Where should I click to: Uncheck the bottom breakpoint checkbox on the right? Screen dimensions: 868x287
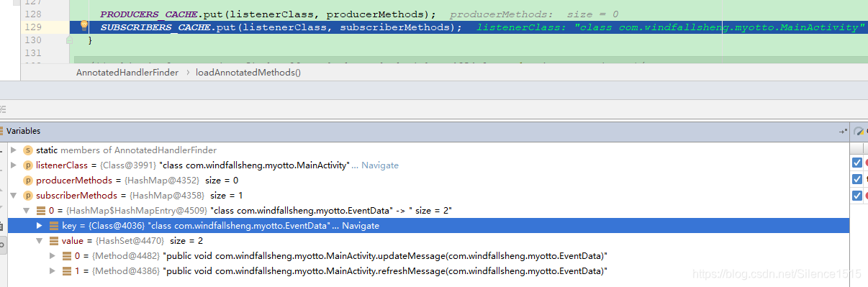click(857, 196)
